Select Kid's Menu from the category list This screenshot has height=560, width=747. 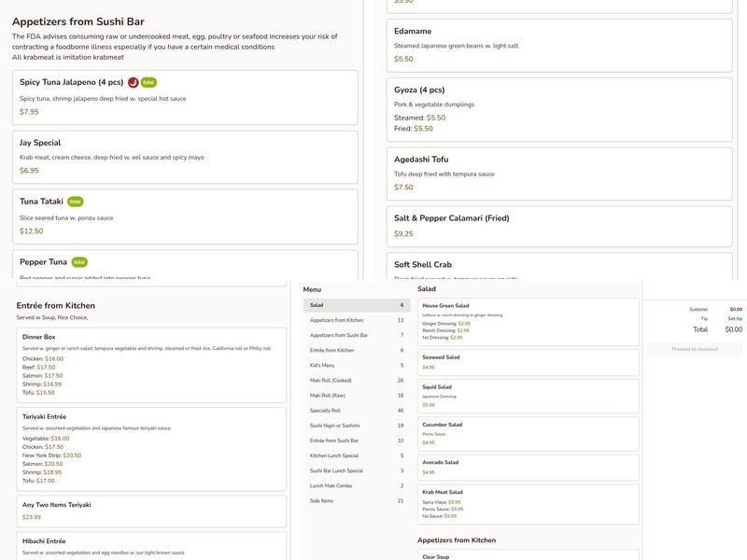click(x=356, y=365)
